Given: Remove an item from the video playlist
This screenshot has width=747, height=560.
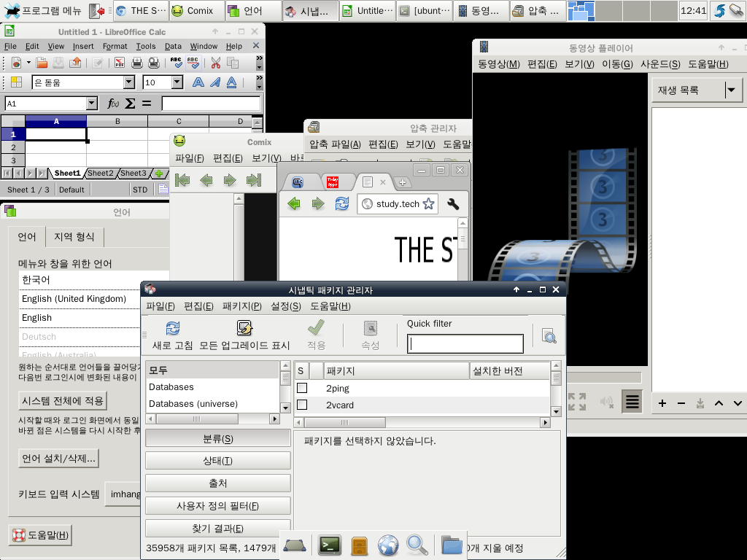Looking at the screenshot, I should 681,403.
